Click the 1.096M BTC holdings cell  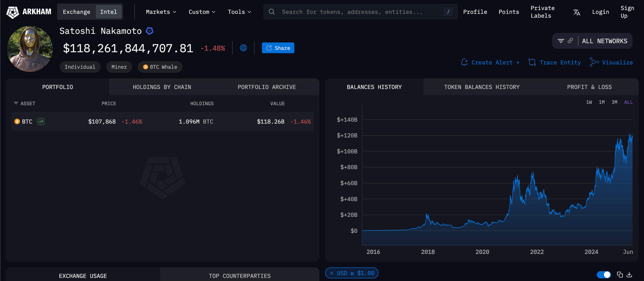pos(196,122)
